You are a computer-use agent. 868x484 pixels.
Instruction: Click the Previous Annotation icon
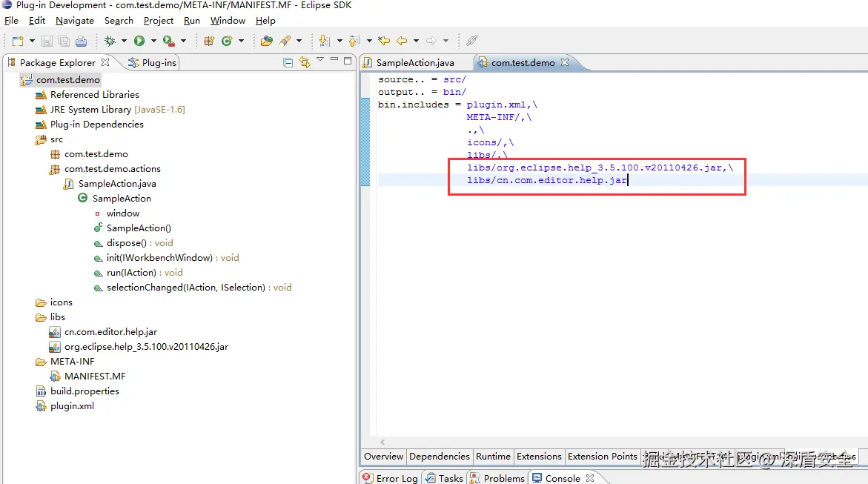click(x=354, y=41)
